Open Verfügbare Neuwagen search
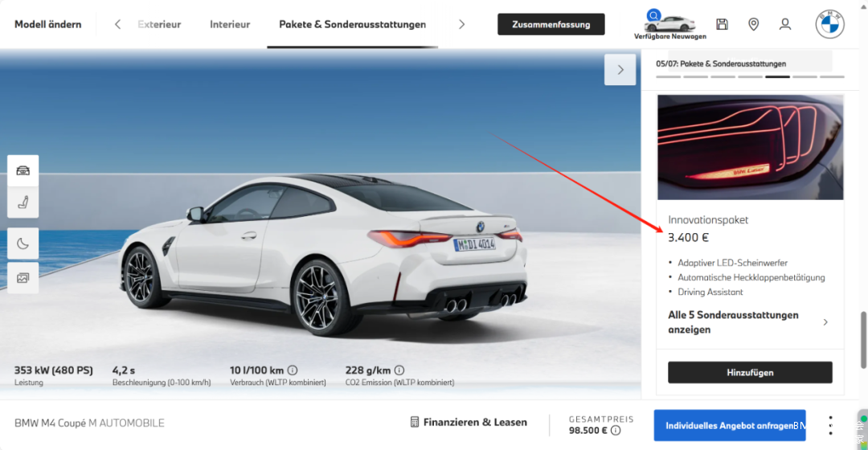The height and width of the screenshot is (450, 868). [x=669, y=24]
